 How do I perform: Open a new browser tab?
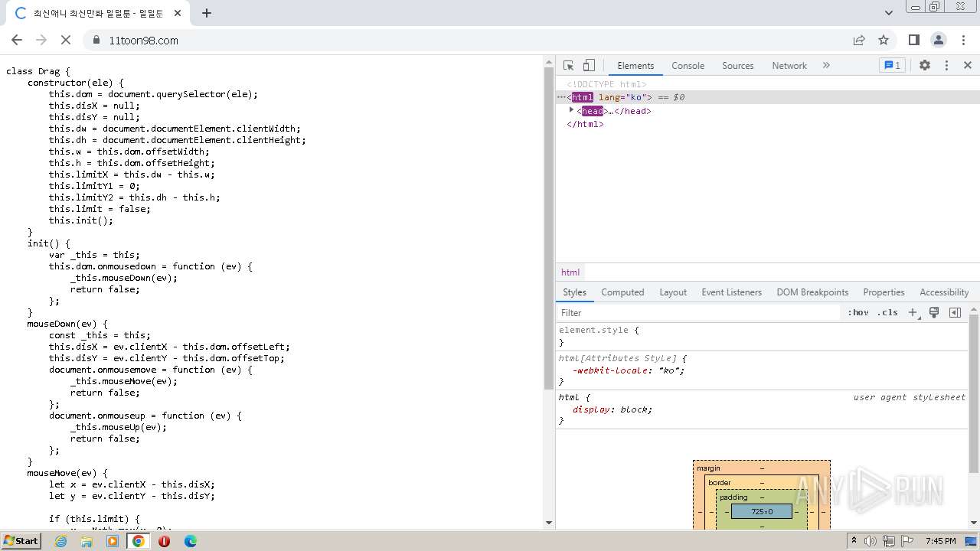[207, 13]
